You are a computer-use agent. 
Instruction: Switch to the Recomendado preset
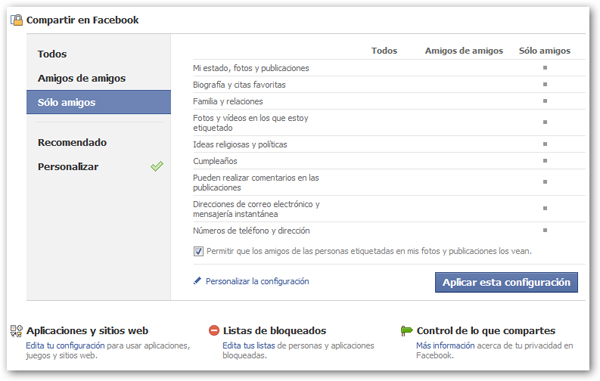72,142
